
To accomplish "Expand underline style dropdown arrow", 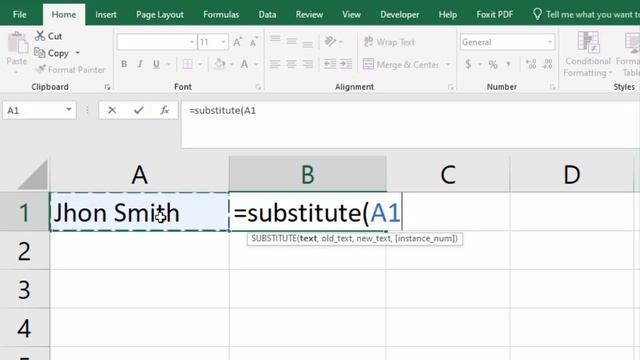I will click(168, 64).
